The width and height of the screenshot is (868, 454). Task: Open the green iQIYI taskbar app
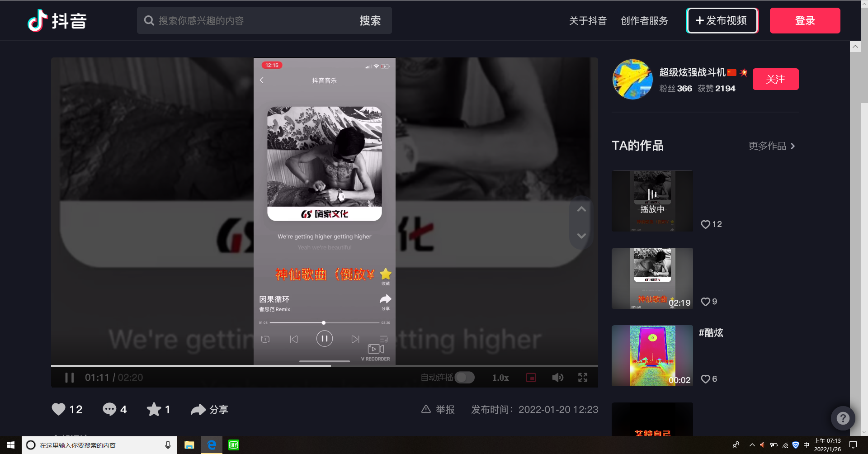coord(234,445)
